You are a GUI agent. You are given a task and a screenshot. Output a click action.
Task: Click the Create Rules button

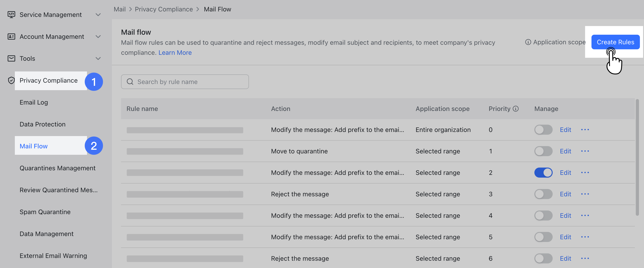[x=615, y=42]
